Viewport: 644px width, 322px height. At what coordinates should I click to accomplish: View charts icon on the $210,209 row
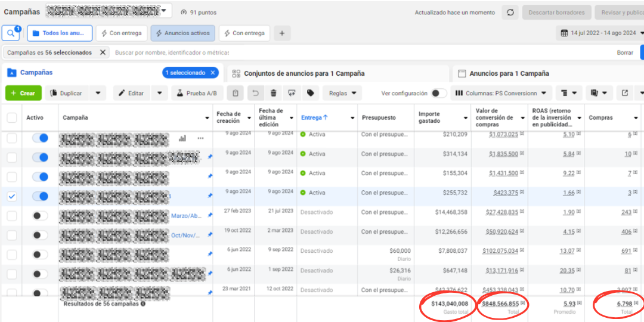tap(182, 138)
